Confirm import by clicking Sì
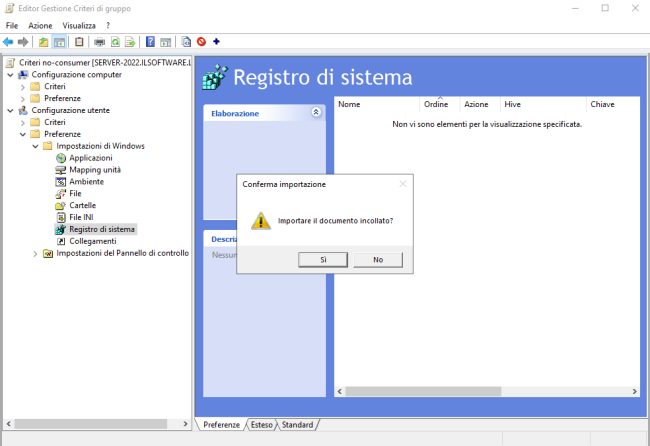The image size is (650, 446). pos(323,259)
